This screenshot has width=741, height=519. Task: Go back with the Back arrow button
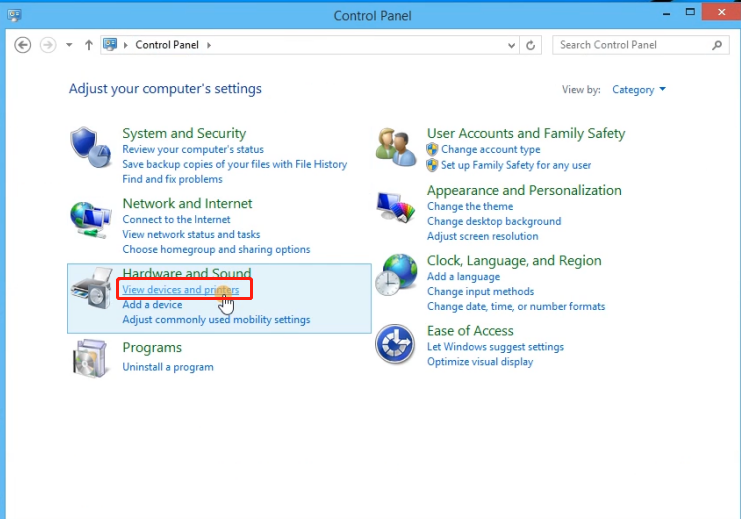(x=22, y=45)
